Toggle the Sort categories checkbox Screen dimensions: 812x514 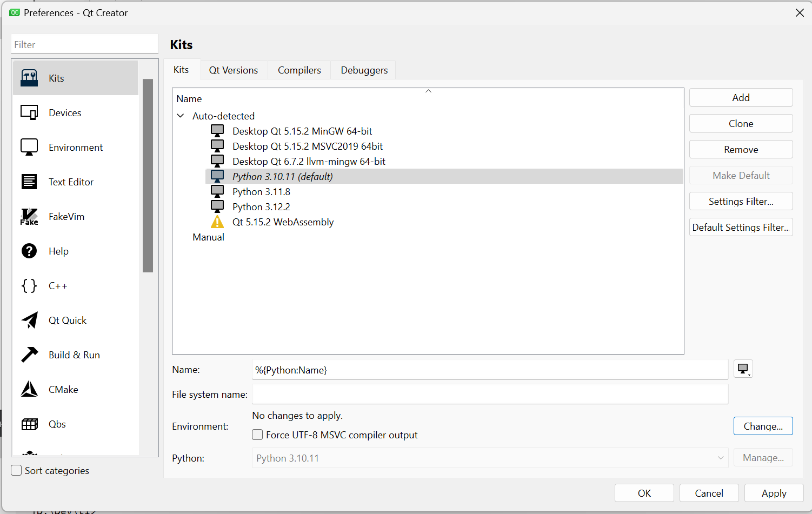point(17,471)
